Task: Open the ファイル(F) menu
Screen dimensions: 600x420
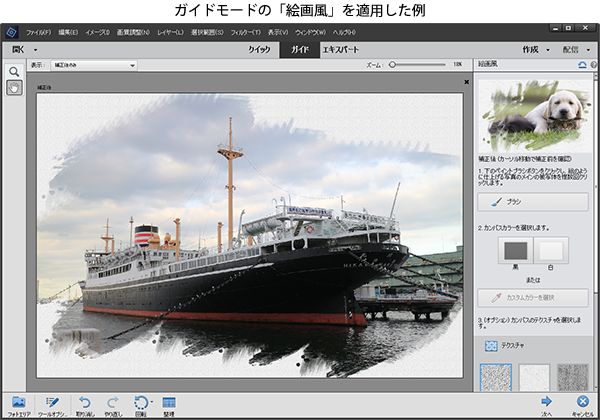Action: pos(38,33)
